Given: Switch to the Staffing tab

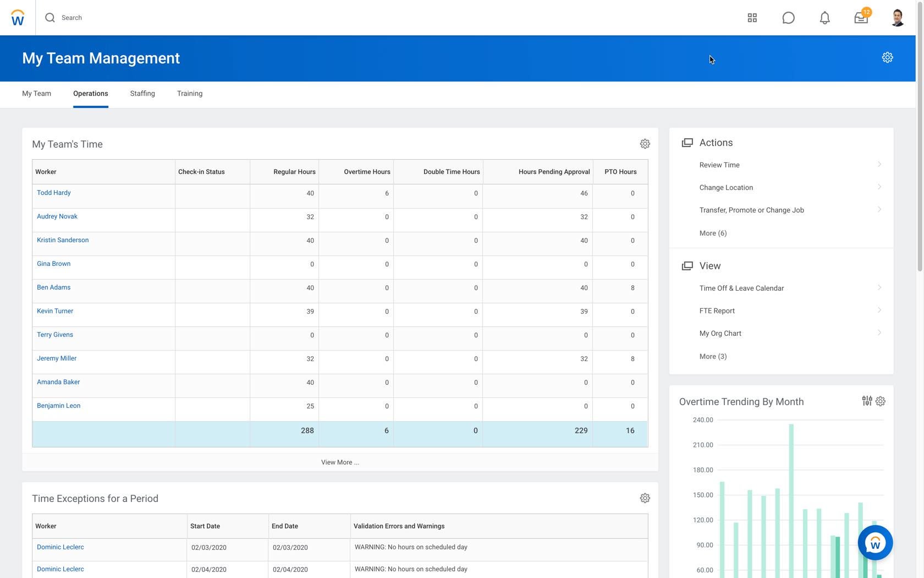Looking at the screenshot, I should coord(142,94).
